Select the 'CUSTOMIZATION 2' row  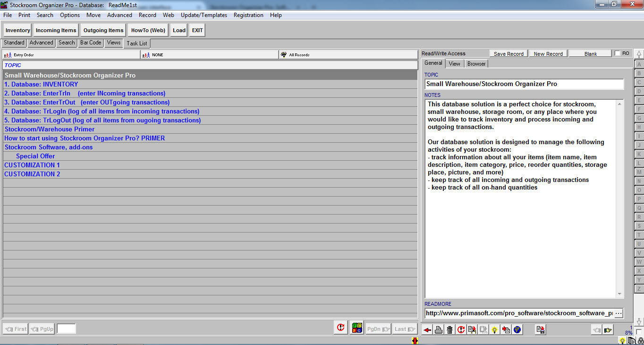[210, 174]
